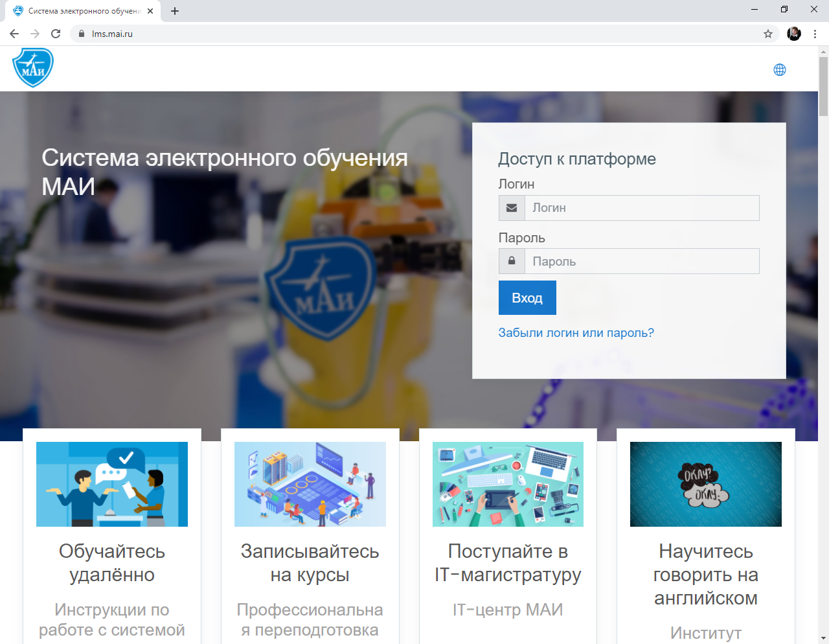Open a new browser tab
The image size is (829, 644).
tap(175, 11)
